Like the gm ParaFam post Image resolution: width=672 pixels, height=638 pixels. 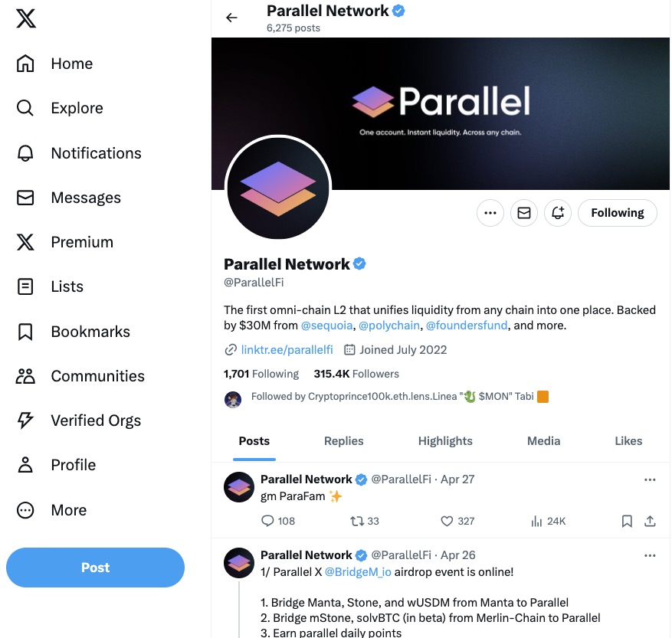pyautogui.click(x=448, y=521)
